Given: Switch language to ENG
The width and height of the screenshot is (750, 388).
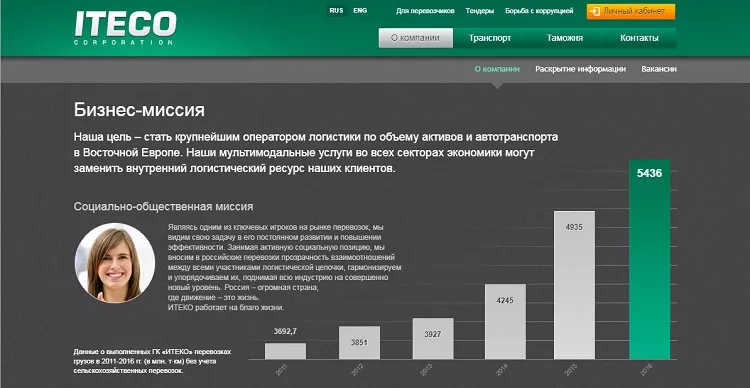Looking at the screenshot, I should (x=360, y=11).
